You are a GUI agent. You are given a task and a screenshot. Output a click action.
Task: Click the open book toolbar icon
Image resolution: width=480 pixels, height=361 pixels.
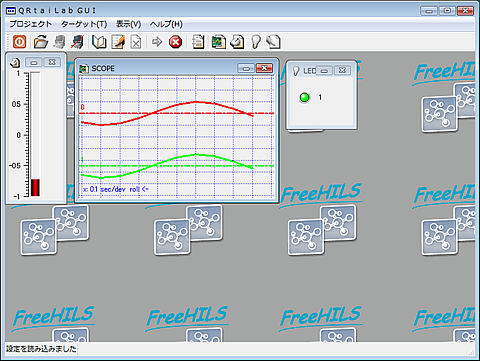(99, 42)
